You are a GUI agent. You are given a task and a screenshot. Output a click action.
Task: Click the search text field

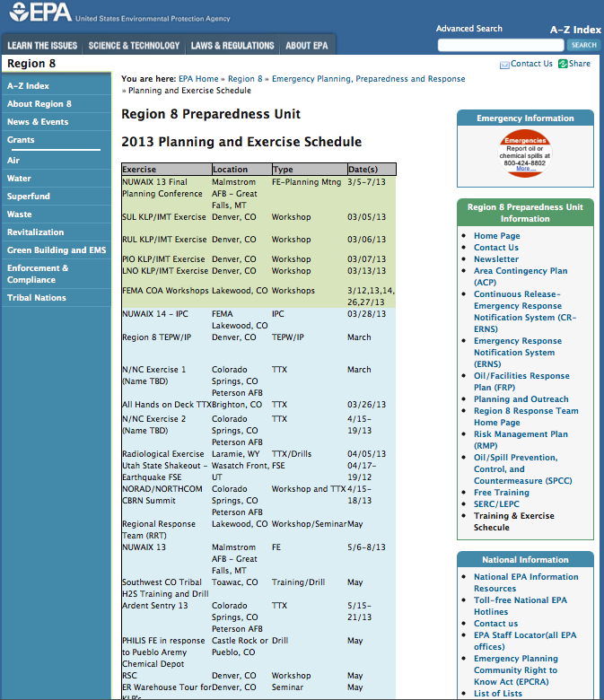click(501, 45)
